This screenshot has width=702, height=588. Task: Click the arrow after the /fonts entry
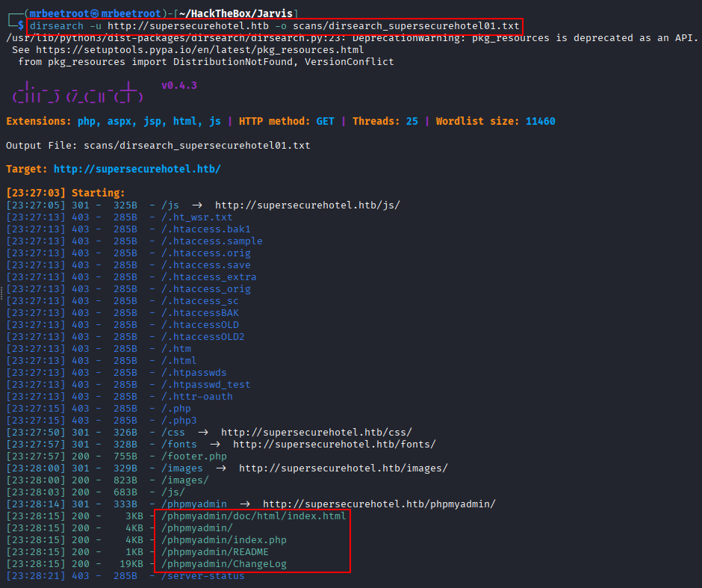215,445
